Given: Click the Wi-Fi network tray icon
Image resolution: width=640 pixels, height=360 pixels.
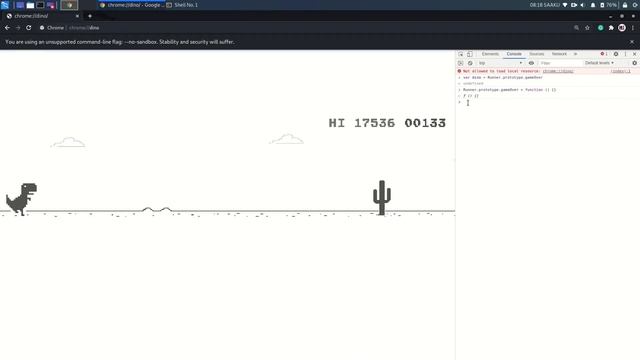Looking at the screenshot, I should click(x=565, y=5).
